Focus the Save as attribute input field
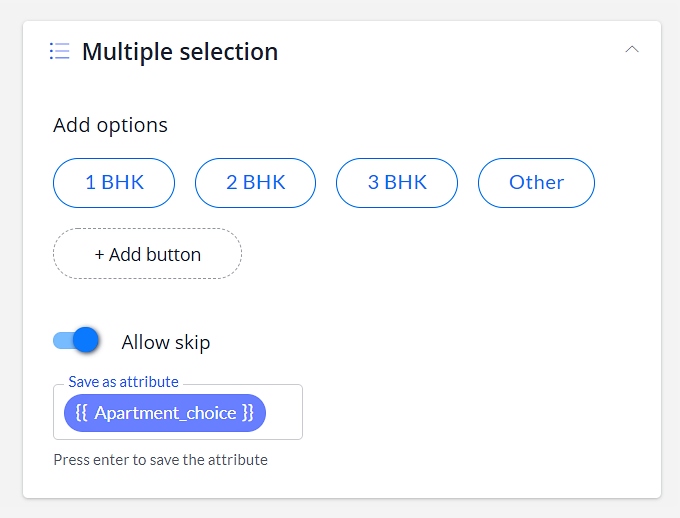The image size is (680, 518). (x=178, y=412)
